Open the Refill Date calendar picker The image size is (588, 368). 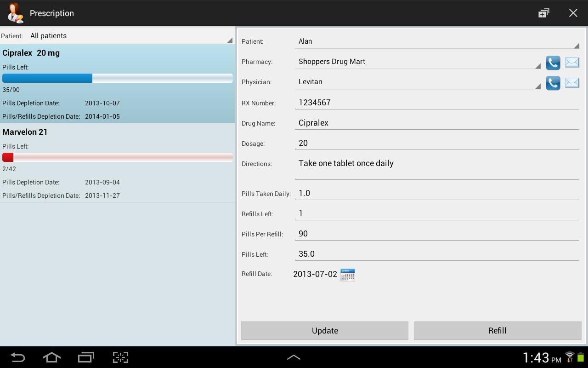point(348,275)
